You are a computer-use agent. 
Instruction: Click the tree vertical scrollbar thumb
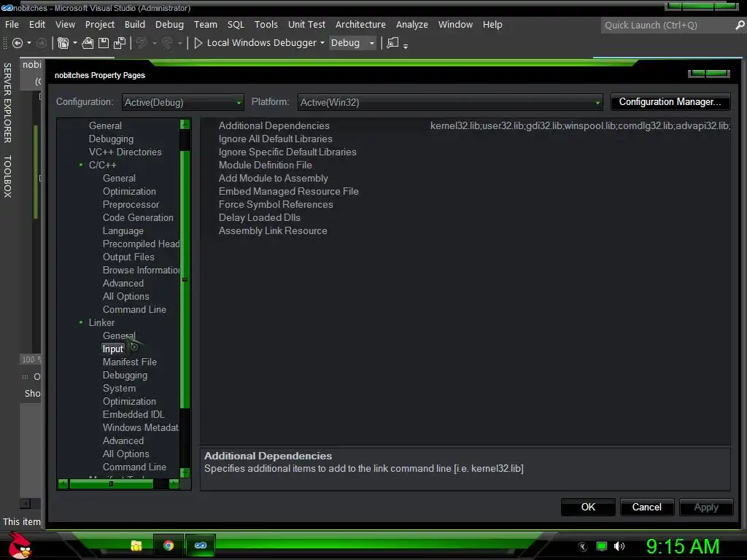click(185, 279)
